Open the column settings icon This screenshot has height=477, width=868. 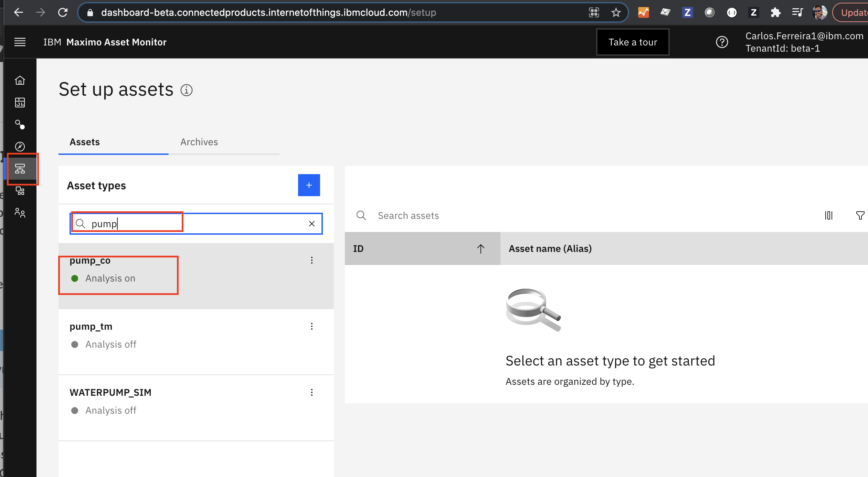[829, 215]
